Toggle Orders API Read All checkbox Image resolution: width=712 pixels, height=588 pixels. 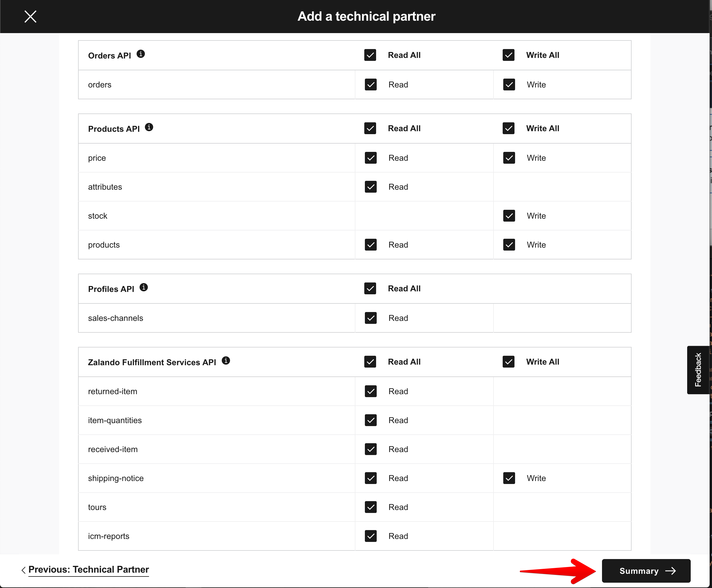click(x=370, y=55)
